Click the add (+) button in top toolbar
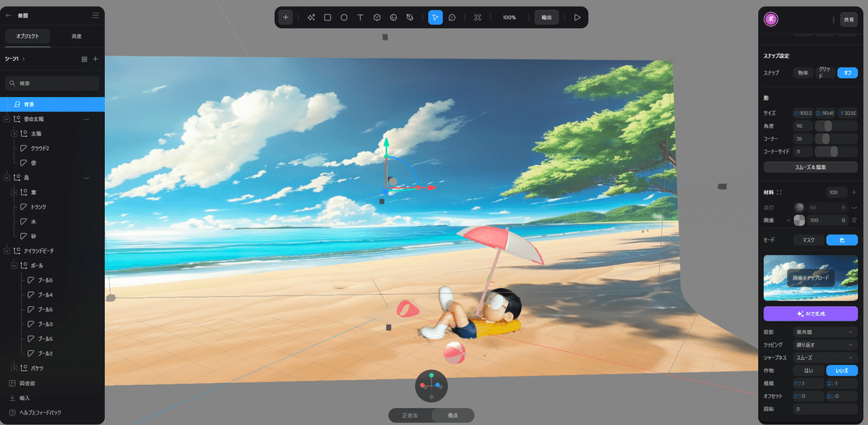The image size is (868, 425). [286, 17]
